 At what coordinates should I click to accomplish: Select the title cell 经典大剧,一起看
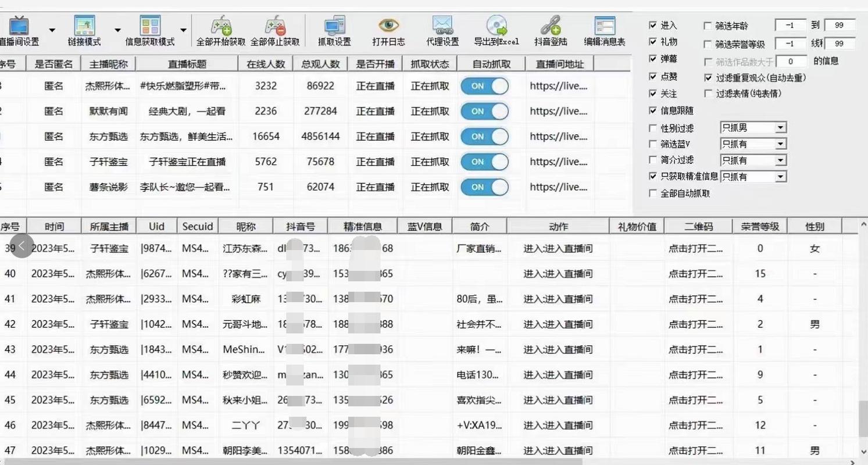coord(187,111)
